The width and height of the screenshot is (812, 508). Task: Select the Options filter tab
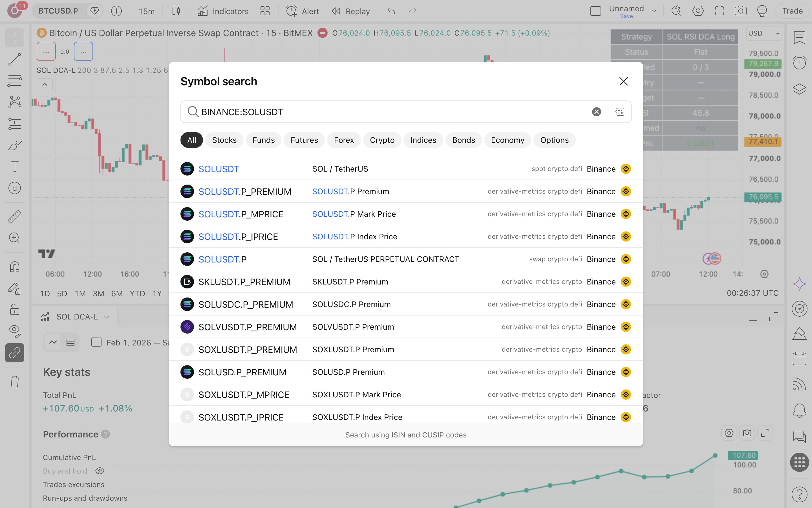[x=554, y=140]
